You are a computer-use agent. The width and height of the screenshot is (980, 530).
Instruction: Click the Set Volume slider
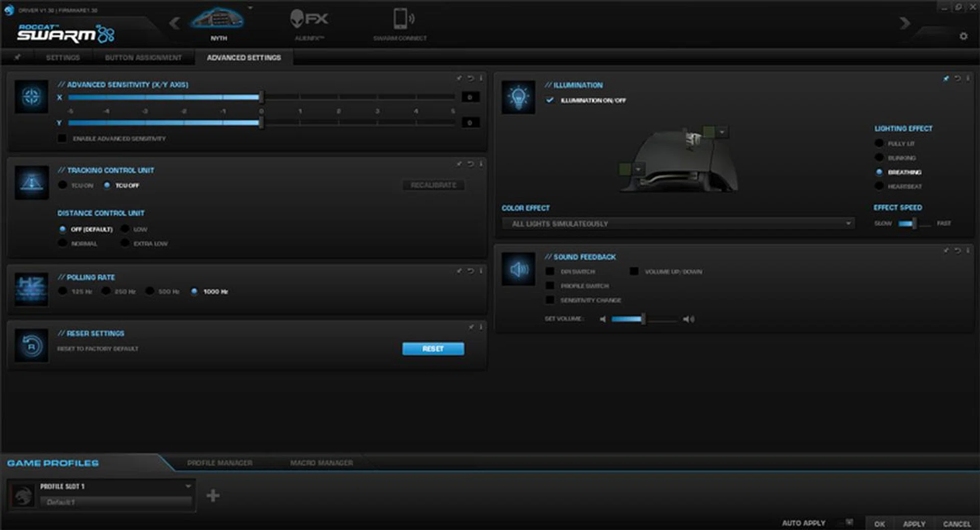point(643,319)
